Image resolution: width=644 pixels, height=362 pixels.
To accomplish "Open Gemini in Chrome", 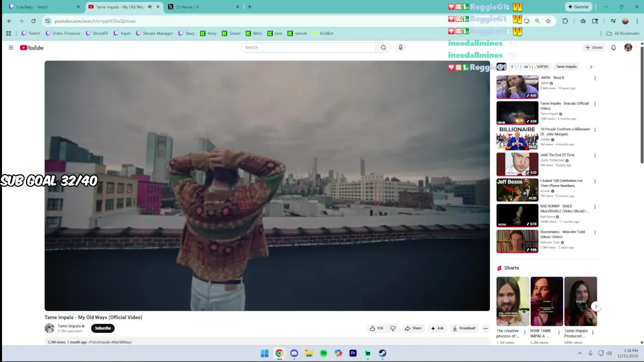I will click(x=578, y=7).
